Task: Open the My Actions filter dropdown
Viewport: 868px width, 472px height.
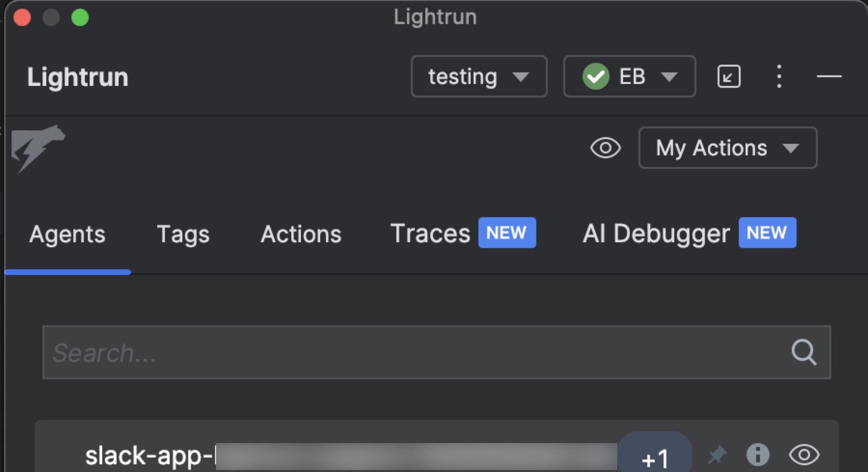Action: point(728,148)
